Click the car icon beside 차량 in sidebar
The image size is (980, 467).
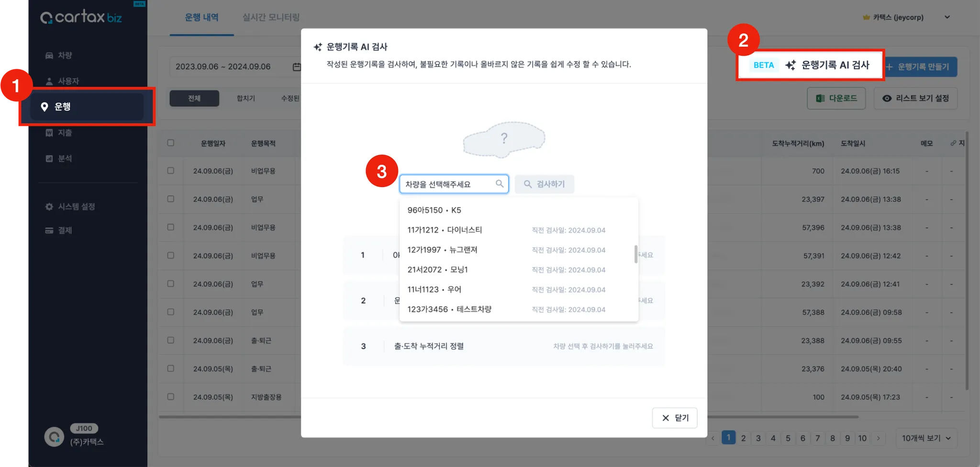tap(49, 56)
